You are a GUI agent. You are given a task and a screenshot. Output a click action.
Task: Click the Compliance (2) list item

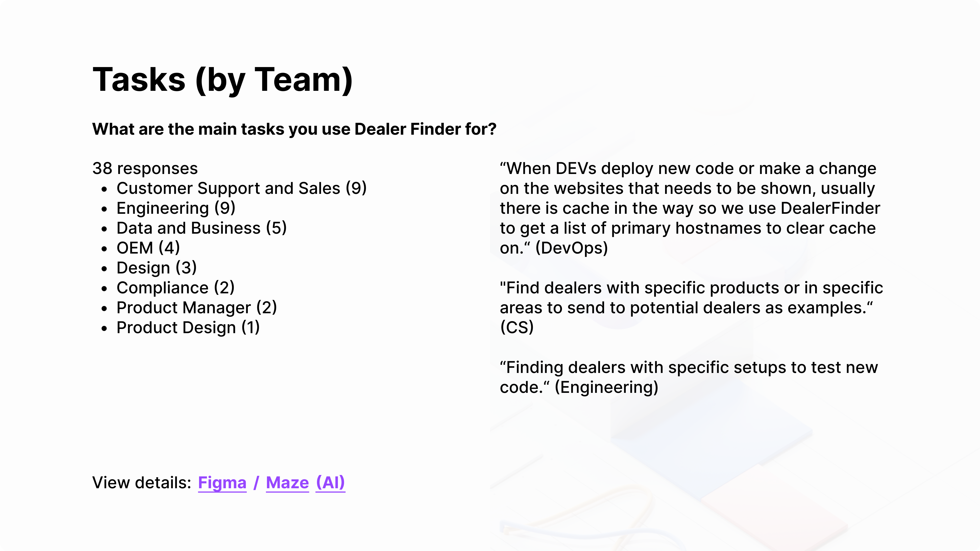point(175,288)
